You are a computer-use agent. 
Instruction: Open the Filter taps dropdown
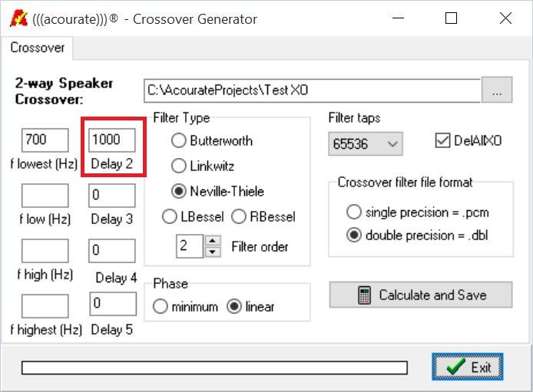coord(366,144)
